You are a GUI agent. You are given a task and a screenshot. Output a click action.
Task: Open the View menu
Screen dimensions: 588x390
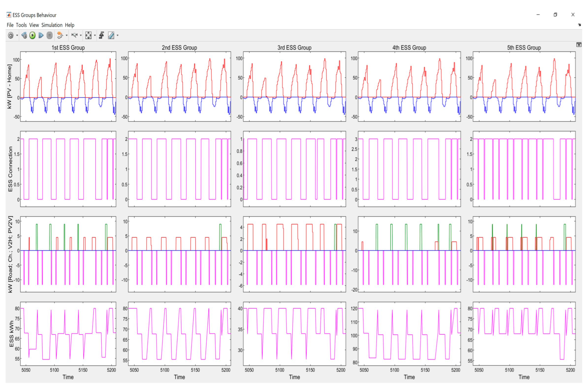pyautogui.click(x=34, y=25)
